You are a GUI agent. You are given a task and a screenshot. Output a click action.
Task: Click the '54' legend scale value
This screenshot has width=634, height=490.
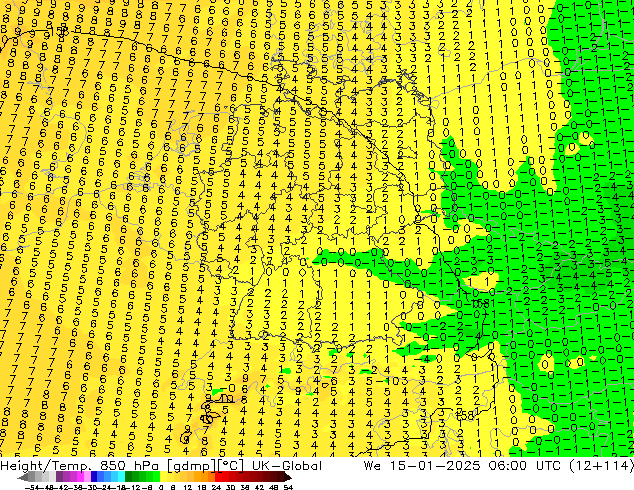tap(288, 487)
